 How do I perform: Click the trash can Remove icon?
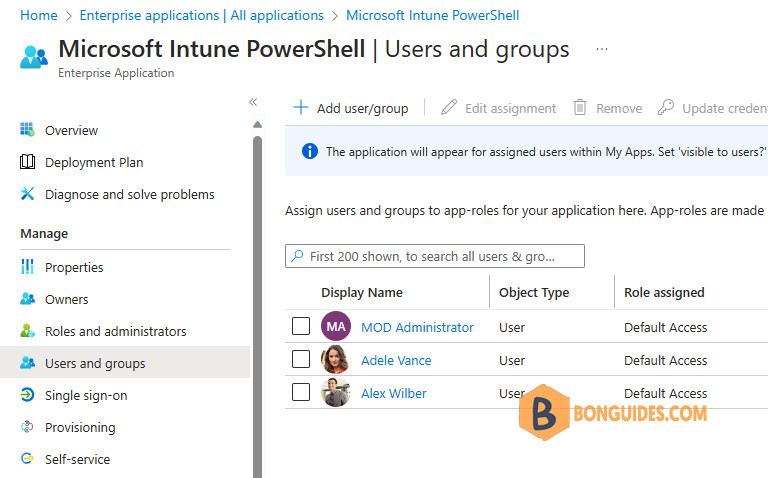(580, 107)
